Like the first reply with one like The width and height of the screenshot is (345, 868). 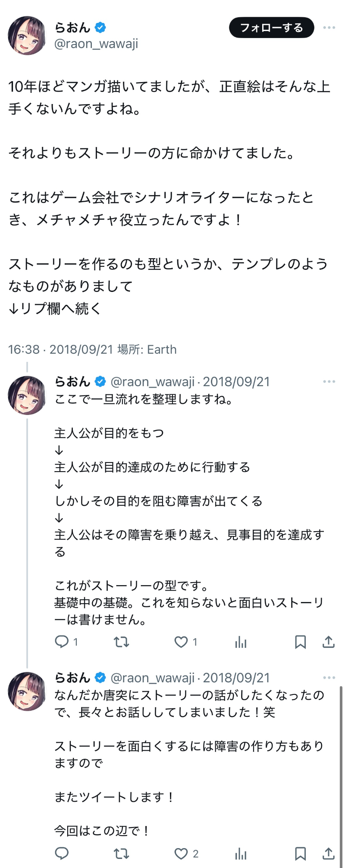click(181, 642)
